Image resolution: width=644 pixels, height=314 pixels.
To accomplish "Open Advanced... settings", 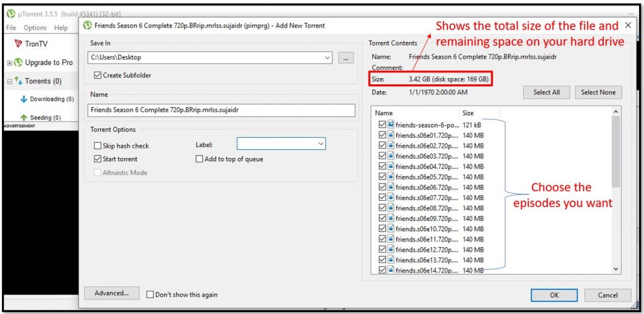I will point(112,293).
